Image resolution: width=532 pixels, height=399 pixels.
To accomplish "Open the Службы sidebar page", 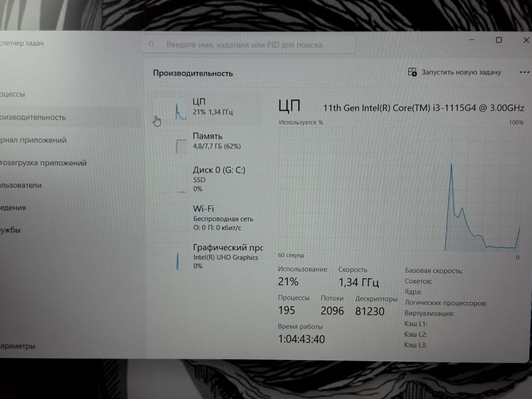I will (10, 230).
